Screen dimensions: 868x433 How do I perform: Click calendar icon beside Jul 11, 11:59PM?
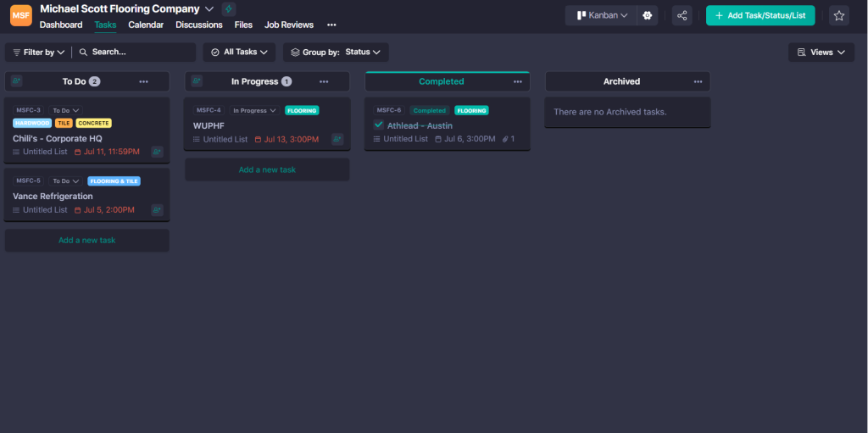tap(77, 152)
